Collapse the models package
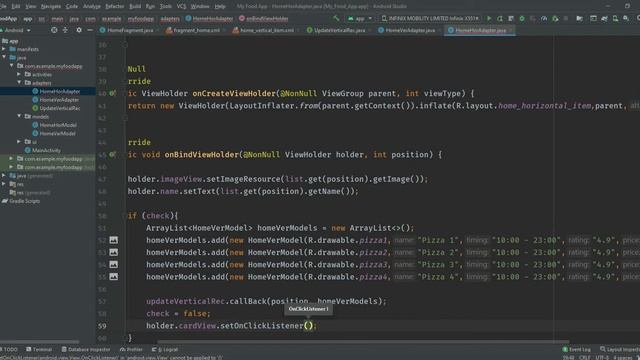Screen dimensions: 640x360 coord(19,116)
